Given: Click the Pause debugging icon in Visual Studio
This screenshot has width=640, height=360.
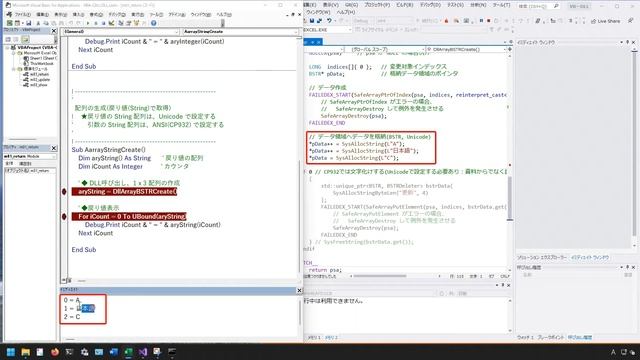Looking at the screenshot, I should pyautogui.click(x=481, y=21).
